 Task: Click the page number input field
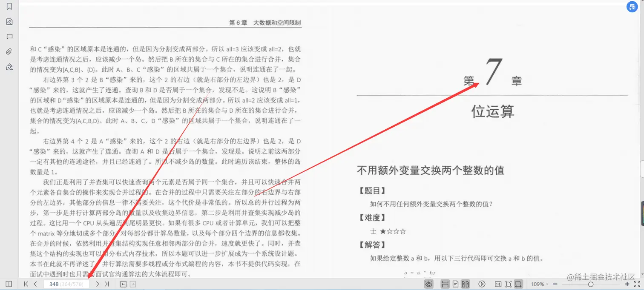point(66,284)
